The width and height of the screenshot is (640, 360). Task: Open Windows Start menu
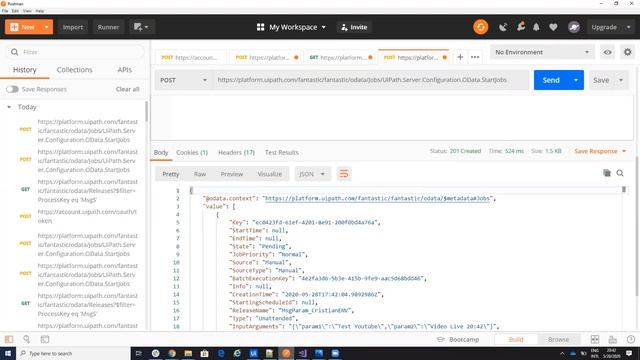[x=8, y=353]
